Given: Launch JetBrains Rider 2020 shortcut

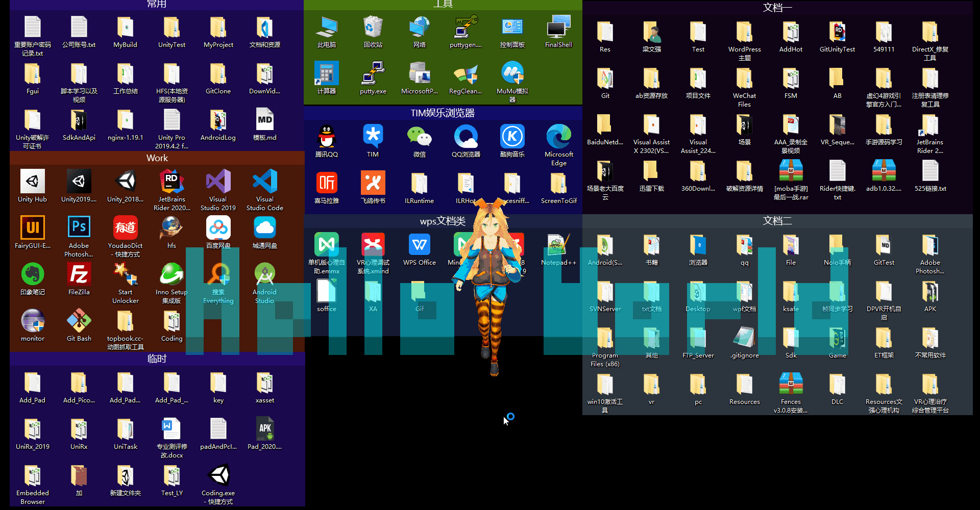Looking at the screenshot, I should pos(171,190).
